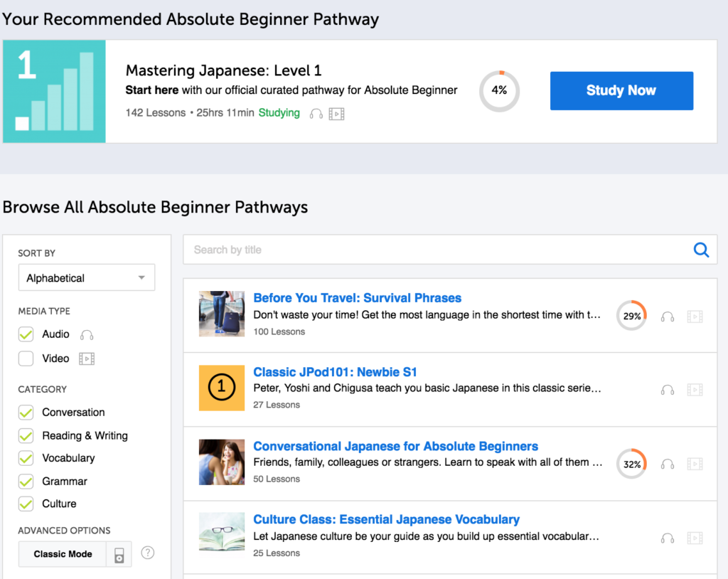This screenshot has width=728, height=579.
Task: Click the iPod icon beside Classic Mode
Action: pyautogui.click(x=118, y=553)
